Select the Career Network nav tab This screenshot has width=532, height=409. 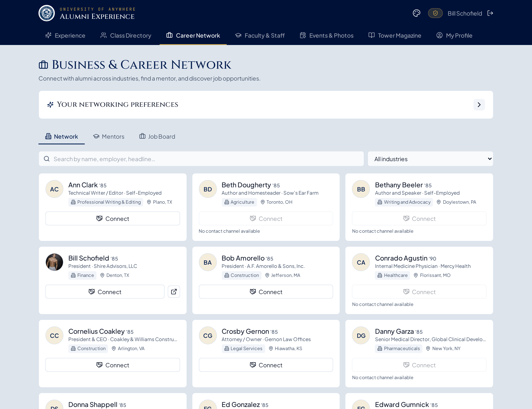point(193,36)
